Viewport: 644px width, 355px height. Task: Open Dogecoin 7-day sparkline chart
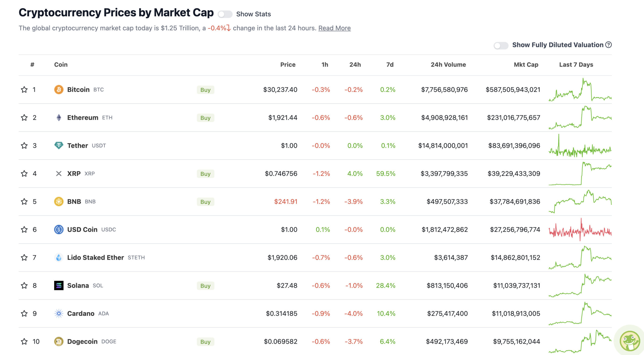(580, 341)
